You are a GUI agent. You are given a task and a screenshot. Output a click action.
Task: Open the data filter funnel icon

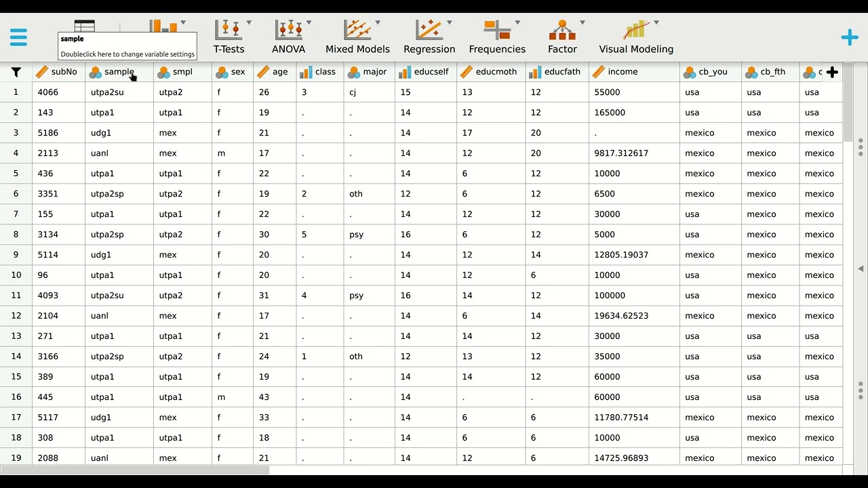click(x=16, y=72)
